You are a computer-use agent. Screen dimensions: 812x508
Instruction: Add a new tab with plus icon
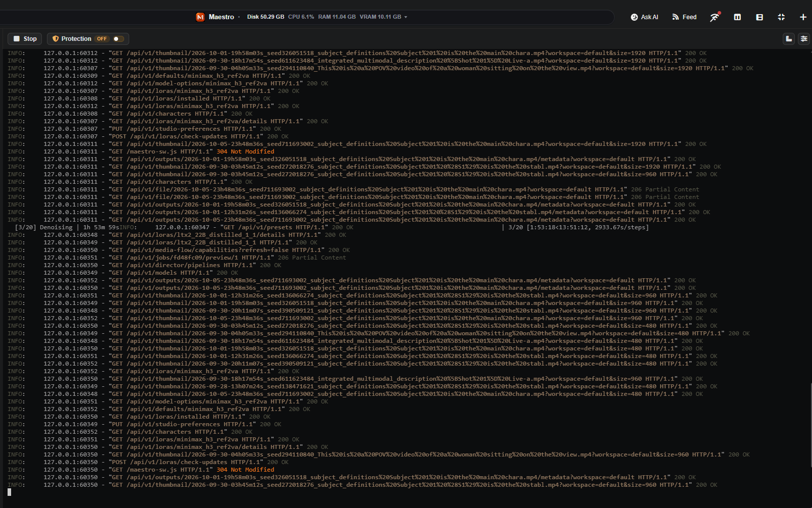click(803, 17)
